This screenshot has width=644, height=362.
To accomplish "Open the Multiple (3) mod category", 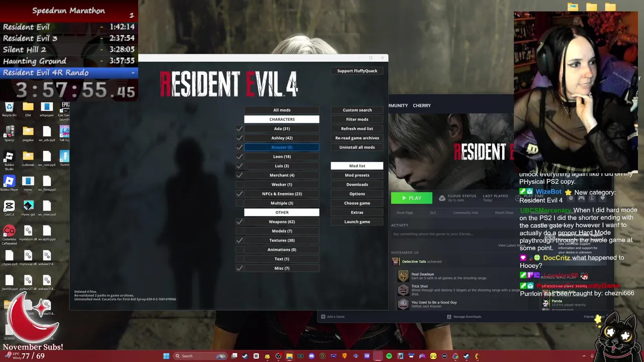I will (282, 203).
